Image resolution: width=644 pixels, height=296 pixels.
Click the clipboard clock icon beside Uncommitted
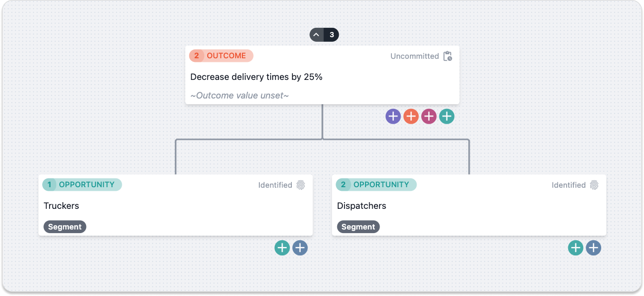pyautogui.click(x=448, y=56)
